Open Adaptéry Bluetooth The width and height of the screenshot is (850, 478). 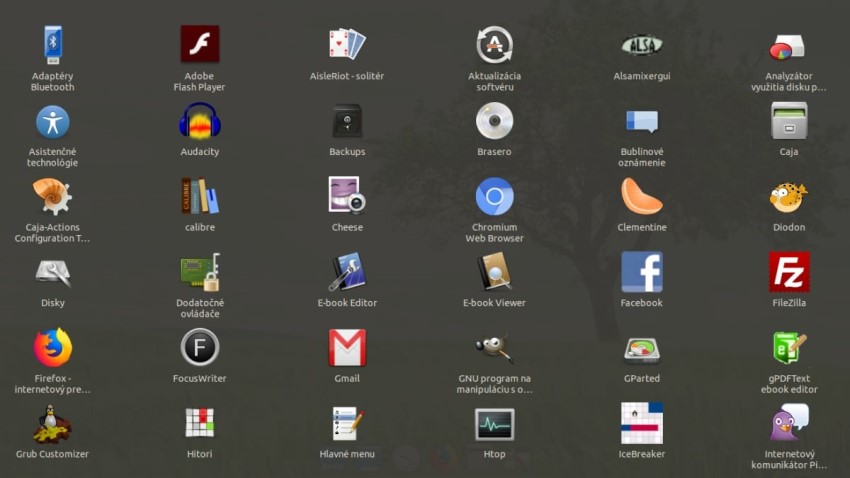53,44
